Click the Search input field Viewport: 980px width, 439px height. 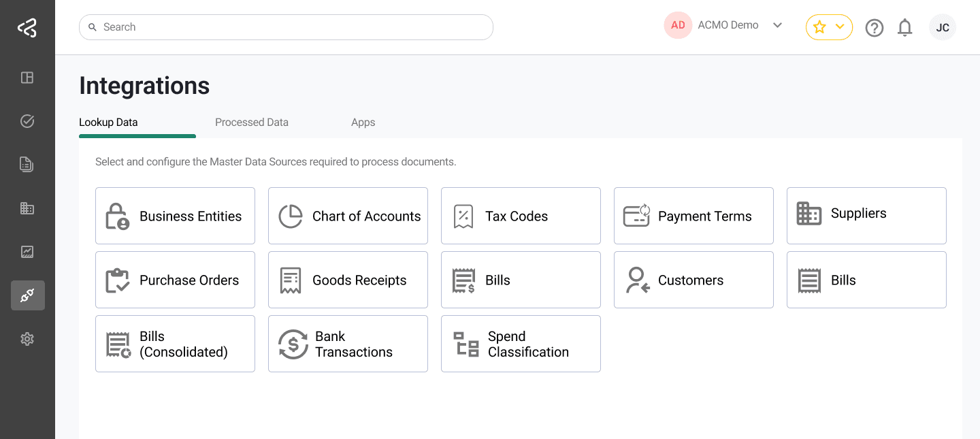pos(286,27)
